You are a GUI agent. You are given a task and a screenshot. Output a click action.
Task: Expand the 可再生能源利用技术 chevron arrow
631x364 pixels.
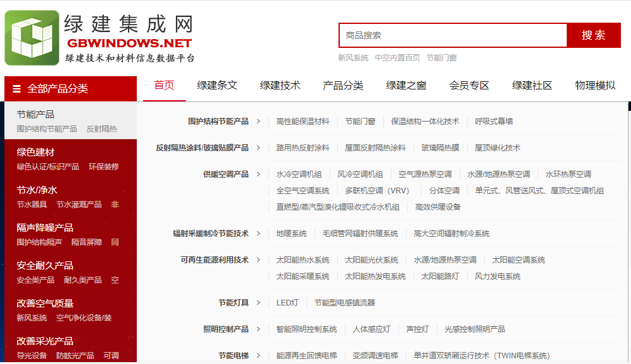point(258,260)
